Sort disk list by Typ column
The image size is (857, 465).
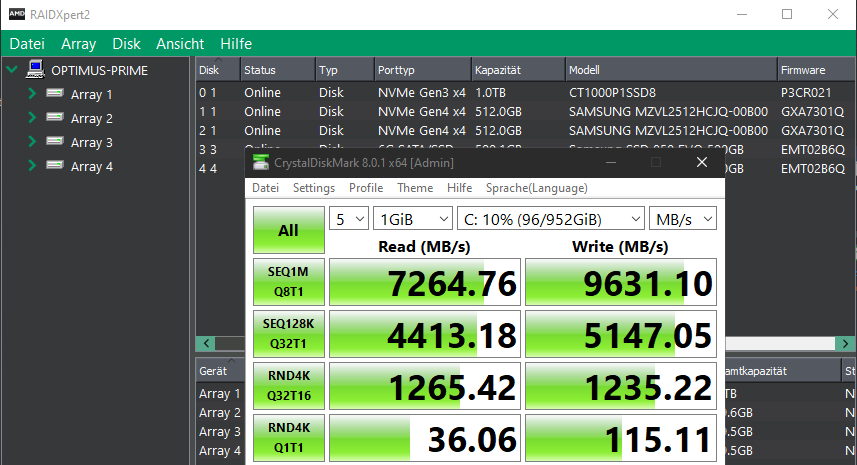pos(344,70)
